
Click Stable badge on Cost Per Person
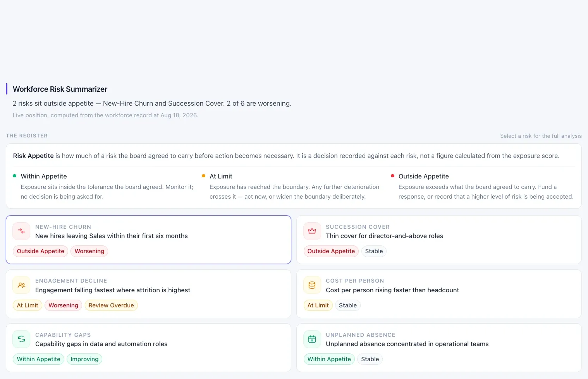coord(348,305)
